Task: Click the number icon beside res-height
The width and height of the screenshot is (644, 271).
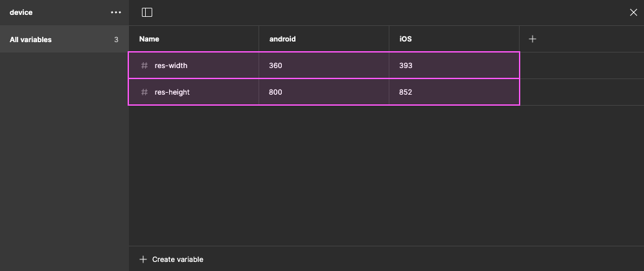Action: (144, 92)
